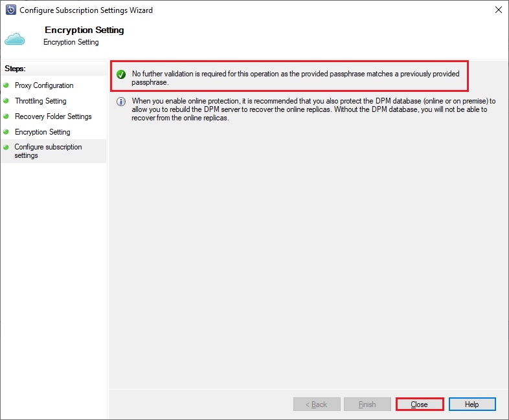Open Help for this wizard

[472, 404]
